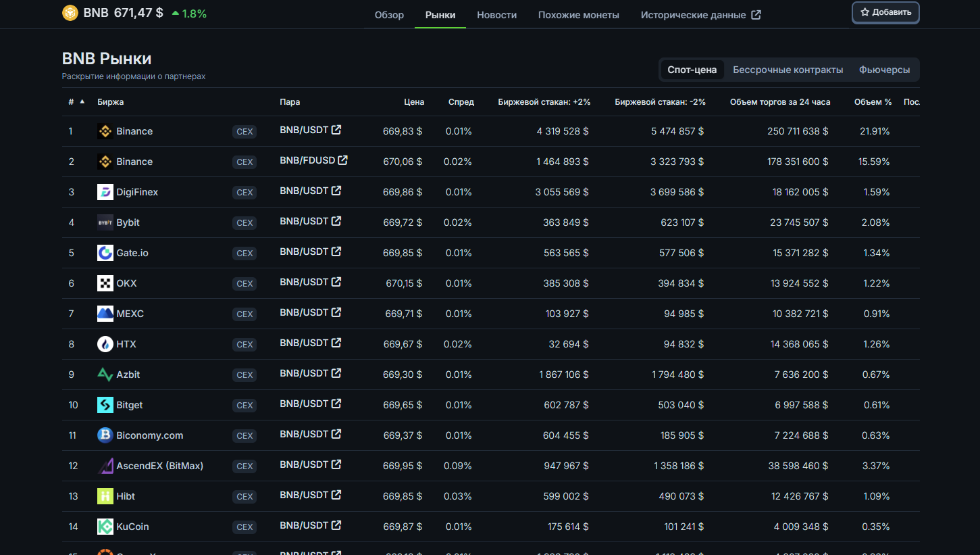Open Biconomy.com exchange name link

(150, 435)
